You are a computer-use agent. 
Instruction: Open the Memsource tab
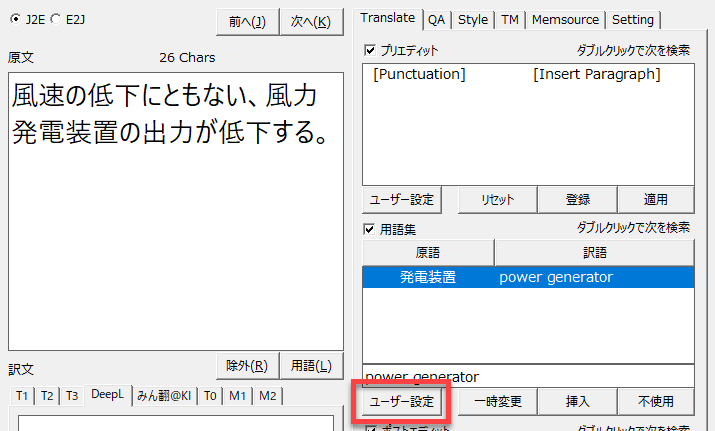click(565, 19)
